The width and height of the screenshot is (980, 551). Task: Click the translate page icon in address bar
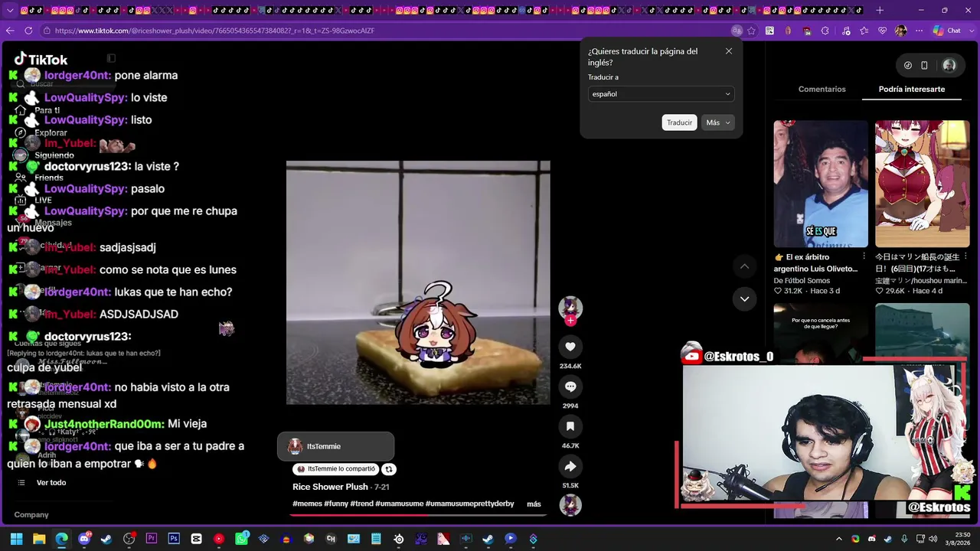click(x=737, y=31)
